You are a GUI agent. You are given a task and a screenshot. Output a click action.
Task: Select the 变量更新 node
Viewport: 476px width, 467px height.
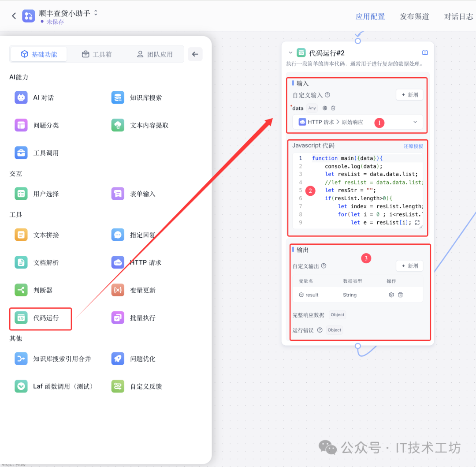pos(141,290)
